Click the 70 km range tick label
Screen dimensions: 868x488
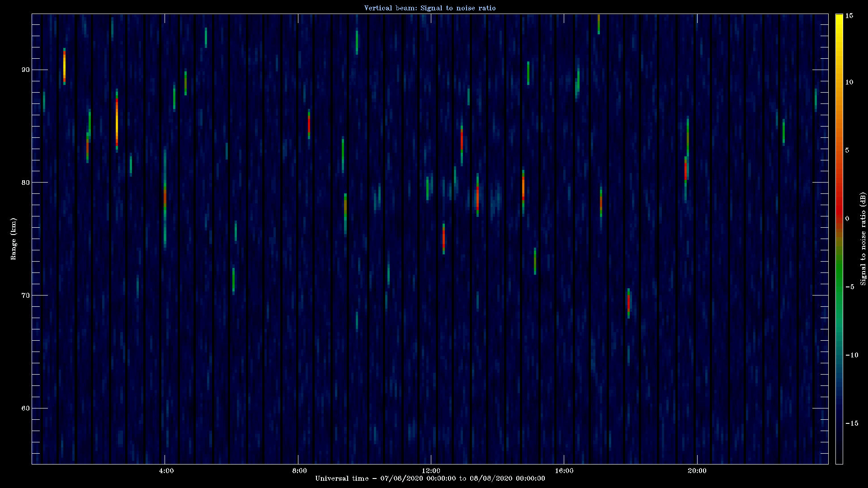click(25, 296)
